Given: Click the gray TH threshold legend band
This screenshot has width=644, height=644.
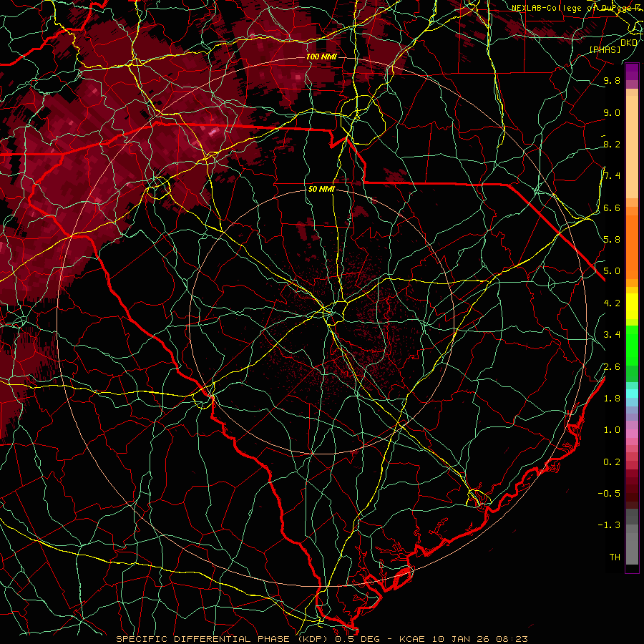Looking at the screenshot, I should tap(632, 557).
